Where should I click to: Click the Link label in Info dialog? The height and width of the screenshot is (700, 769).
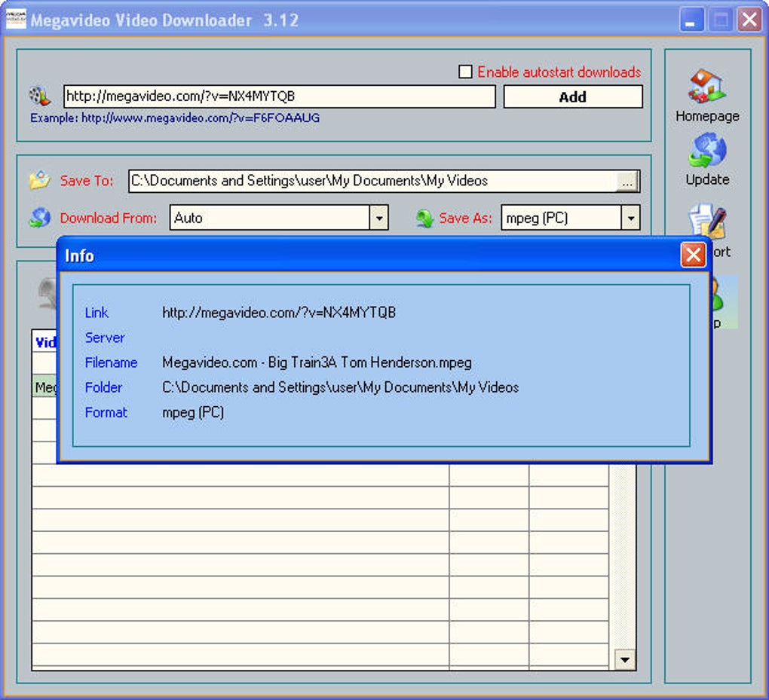click(97, 312)
